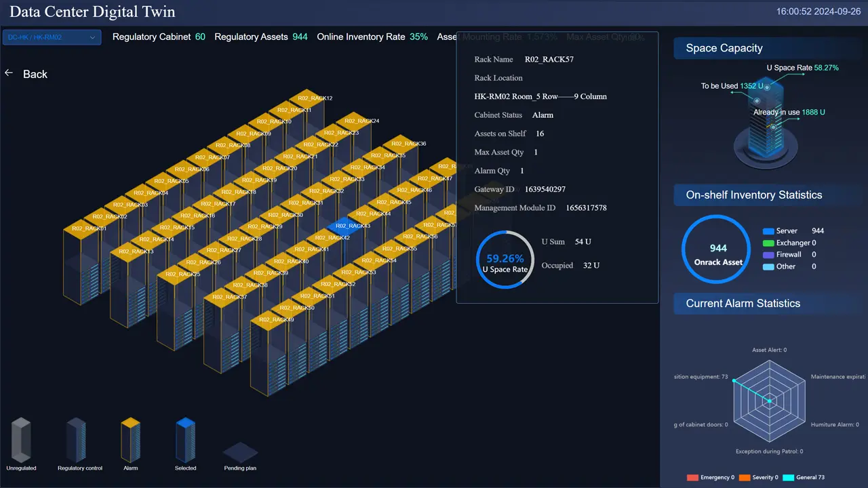
Task: Click the Current Alarm Statistics header
Action: pyautogui.click(x=769, y=303)
